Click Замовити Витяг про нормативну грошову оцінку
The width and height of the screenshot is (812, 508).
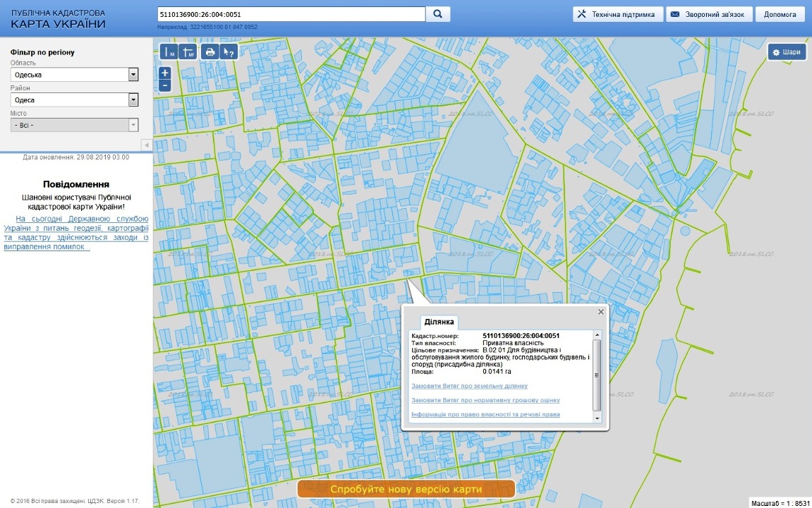point(485,400)
